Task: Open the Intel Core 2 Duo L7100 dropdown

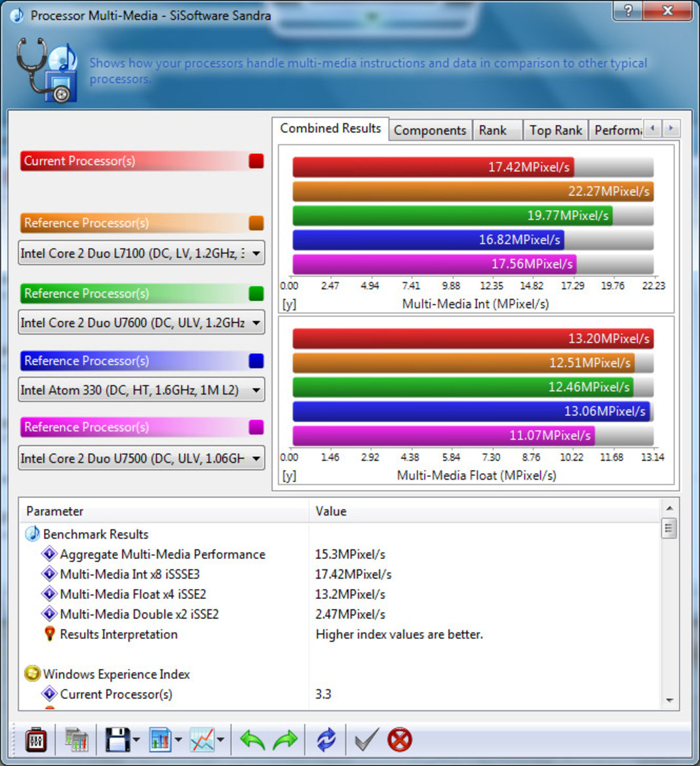Action: coord(142,253)
